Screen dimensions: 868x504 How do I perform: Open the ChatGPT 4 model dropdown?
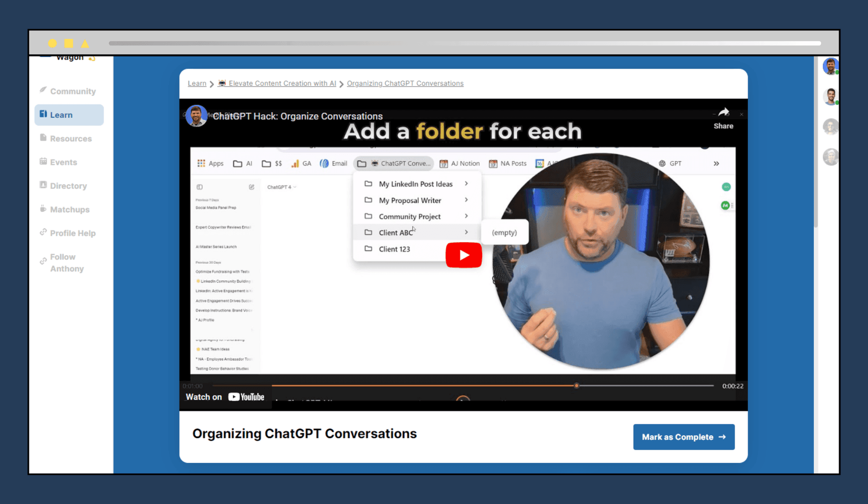281,186
